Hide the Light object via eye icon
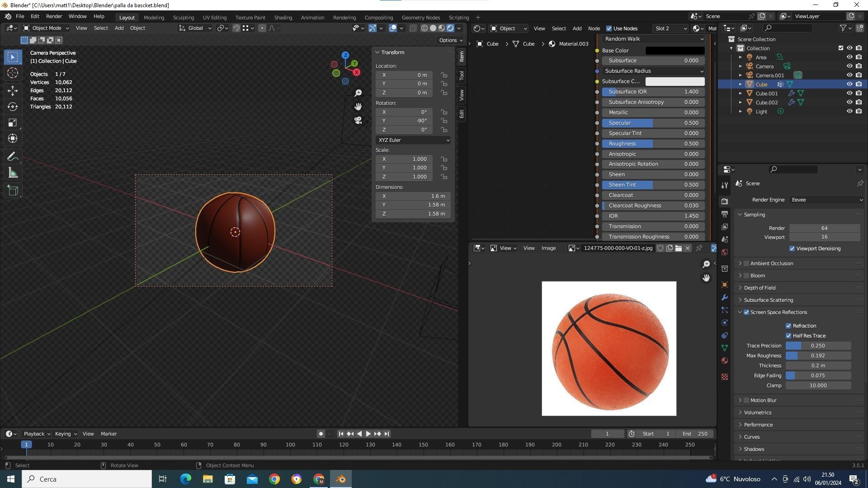Viewport: 868px width, 488px height. coord(849,111)
